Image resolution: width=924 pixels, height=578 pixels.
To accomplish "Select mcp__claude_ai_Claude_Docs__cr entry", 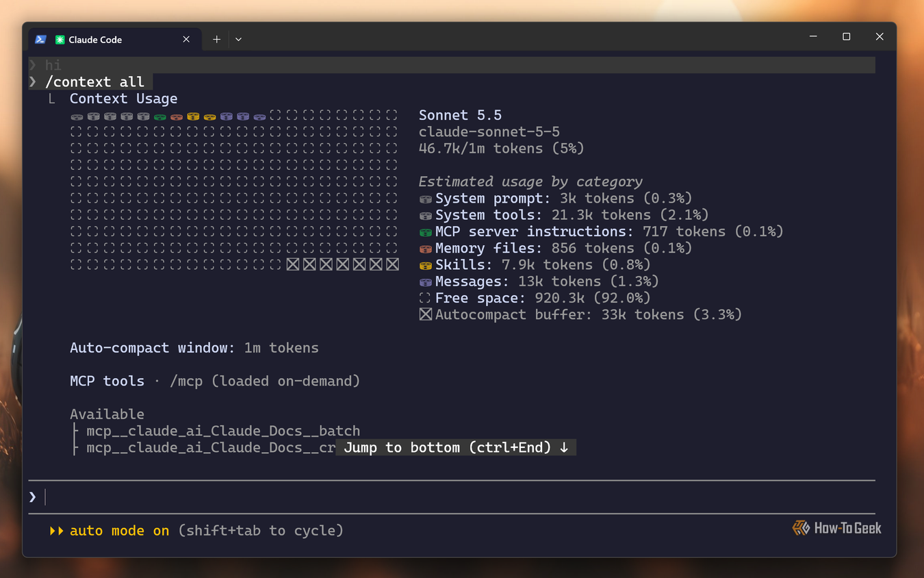I will [x=211, y=447].
